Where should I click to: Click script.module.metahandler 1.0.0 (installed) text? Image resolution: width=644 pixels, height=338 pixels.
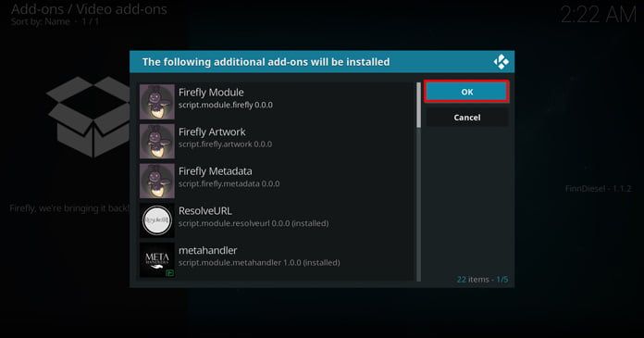pyautogui.click(x=259, y=262)
